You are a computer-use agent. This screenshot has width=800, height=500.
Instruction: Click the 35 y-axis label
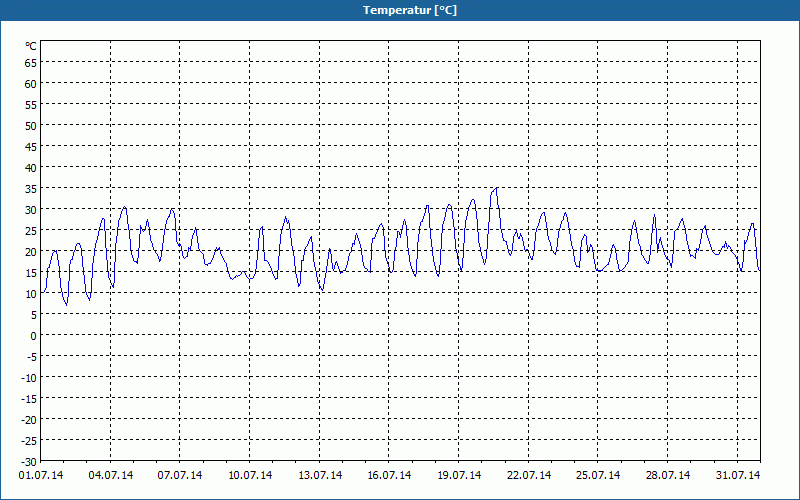(31, 189)
